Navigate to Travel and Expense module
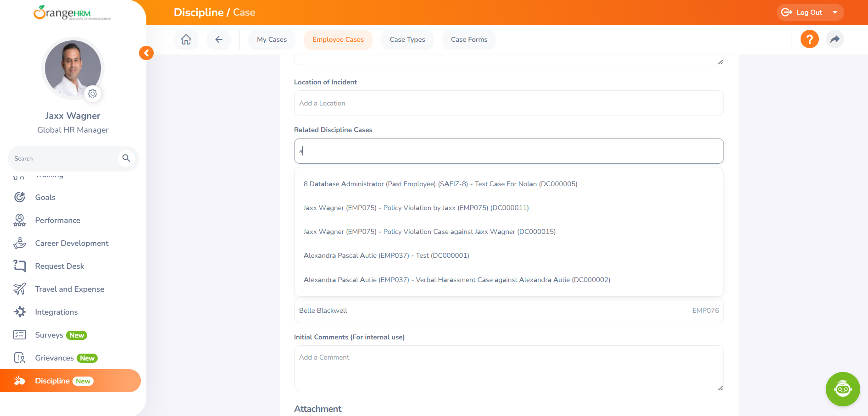 pos(70,289)
